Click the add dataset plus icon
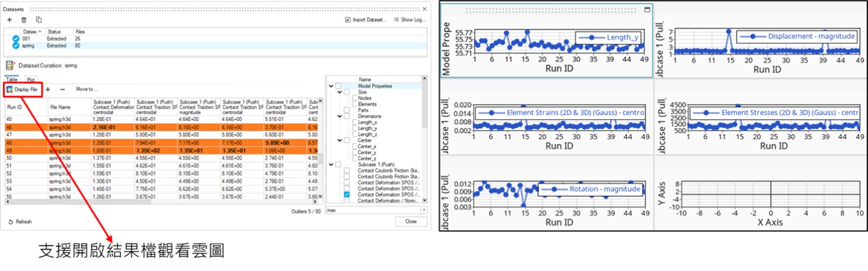 pyautogui.click(x=9, y=20)
